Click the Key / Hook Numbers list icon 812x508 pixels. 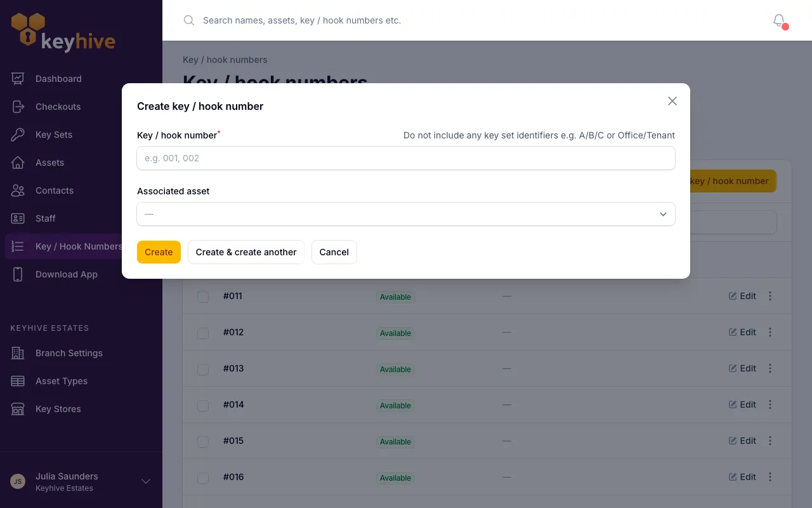[x=18, y=246]
